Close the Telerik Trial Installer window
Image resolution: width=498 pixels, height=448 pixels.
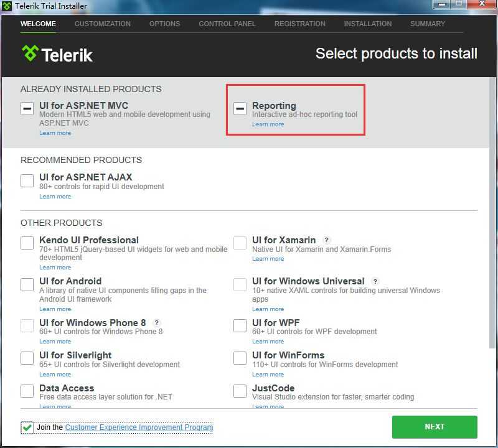point(482,4)
